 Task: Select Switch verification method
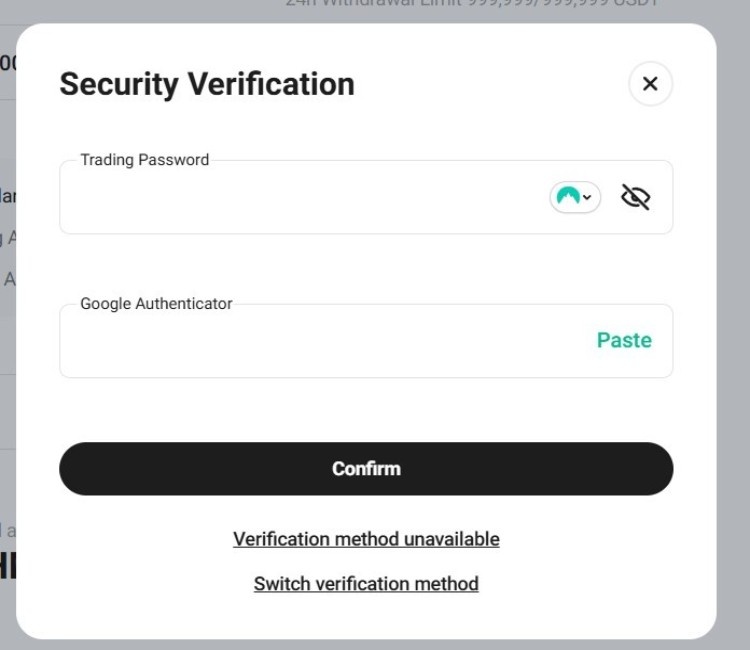coord(366,584)
